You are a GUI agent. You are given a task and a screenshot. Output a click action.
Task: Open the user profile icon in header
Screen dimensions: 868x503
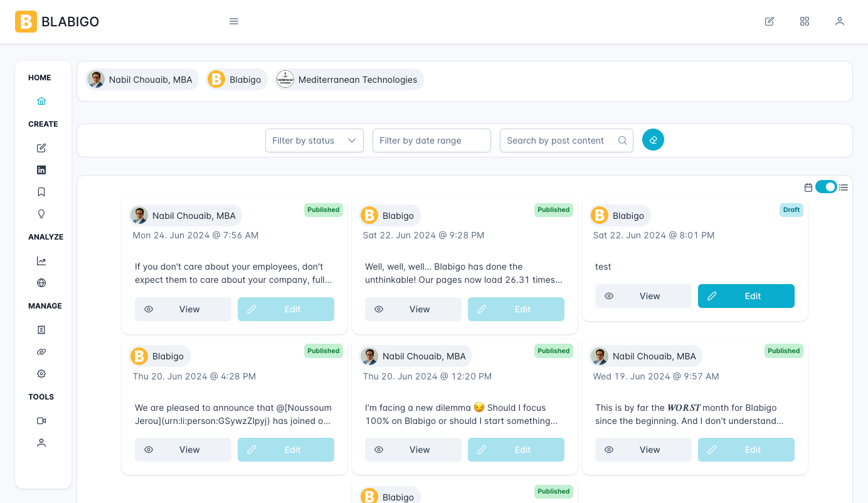tap(840, 21)
